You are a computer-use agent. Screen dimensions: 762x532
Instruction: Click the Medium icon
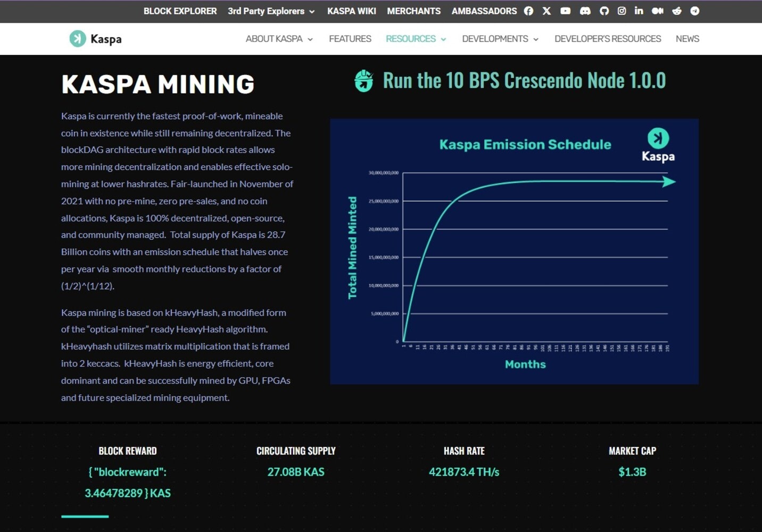(x=657, y=11)
